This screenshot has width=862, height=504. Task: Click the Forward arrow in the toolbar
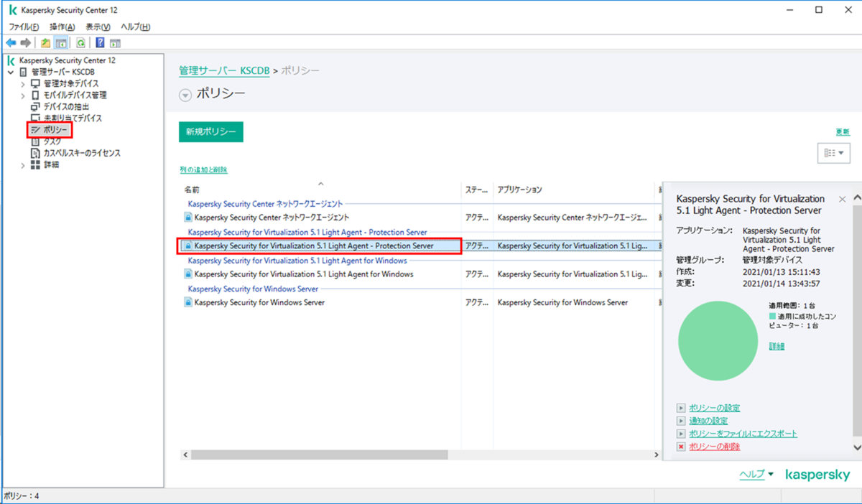[26, 42]
